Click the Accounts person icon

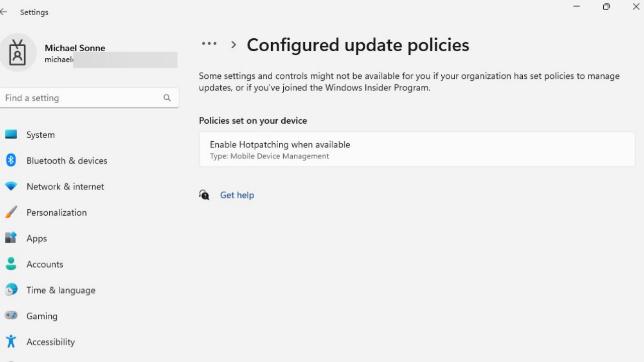point(11,264)
